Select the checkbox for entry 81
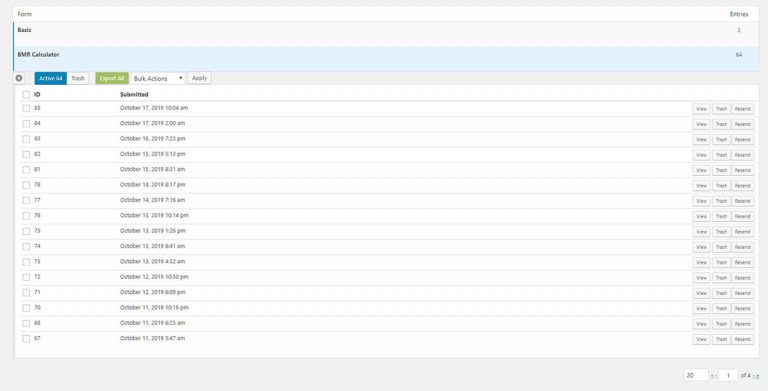Viewport: 768px width, 391px height. 26,170
